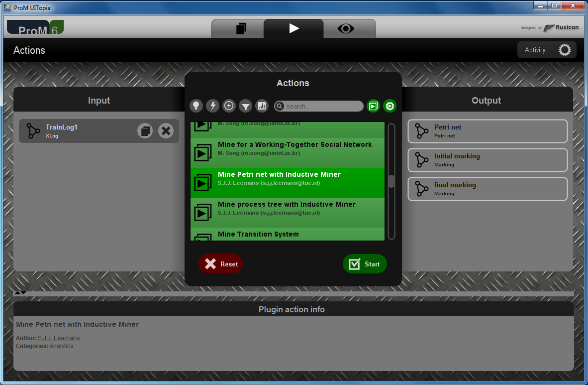Click the Input panel header
This screenshot has height=385, width=588.
click(x=99, y=100)
